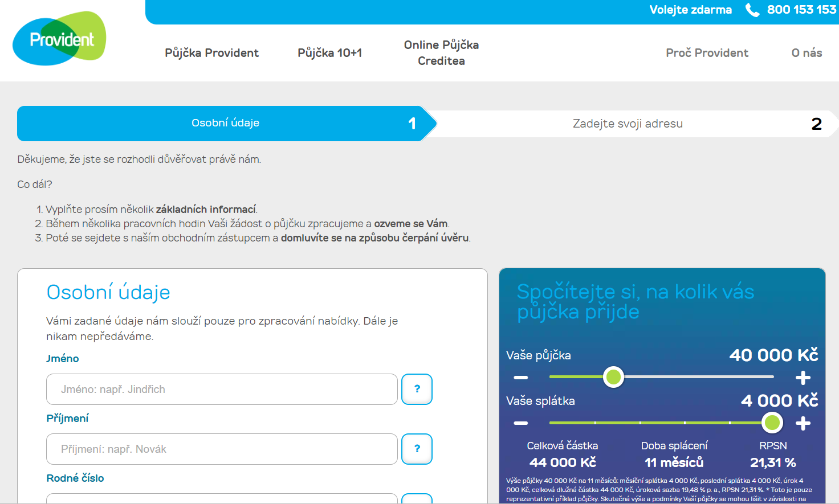Image resolution: width=839 pixels, height=504 pixels.
Task: Click Volejte zdarma text
Action: tap(690, 10)
